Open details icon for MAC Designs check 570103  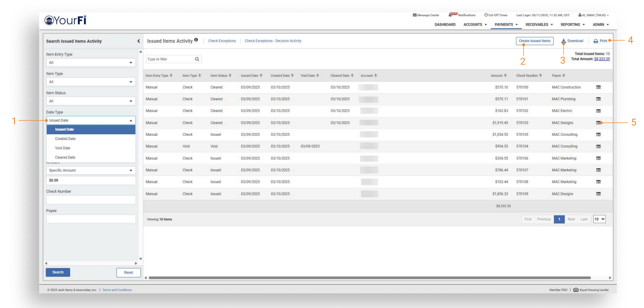(598, 123)
